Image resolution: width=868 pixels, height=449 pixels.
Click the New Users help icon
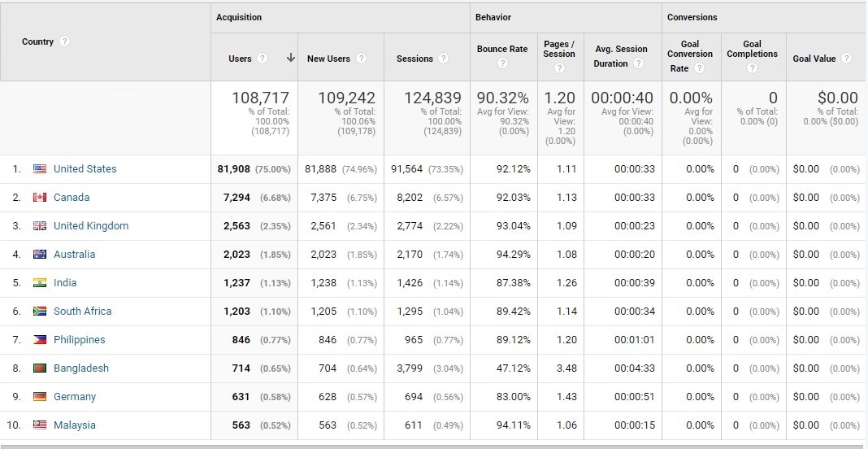click(x=362, y=59)
